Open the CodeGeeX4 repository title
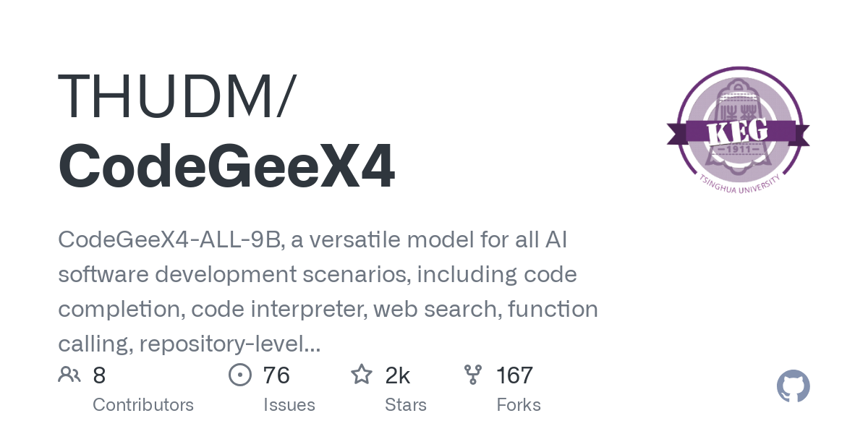 tap(226, 166)
